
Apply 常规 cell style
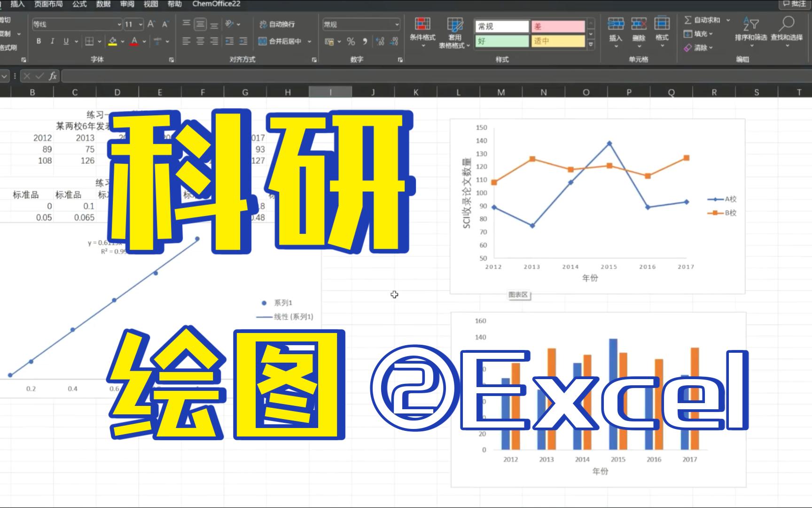point(502,26)
